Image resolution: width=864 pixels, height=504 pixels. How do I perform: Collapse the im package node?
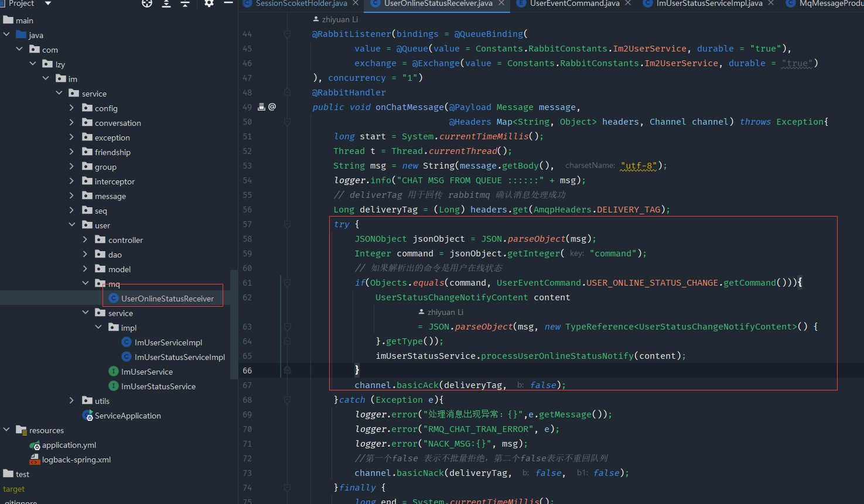tap(46, 78)
